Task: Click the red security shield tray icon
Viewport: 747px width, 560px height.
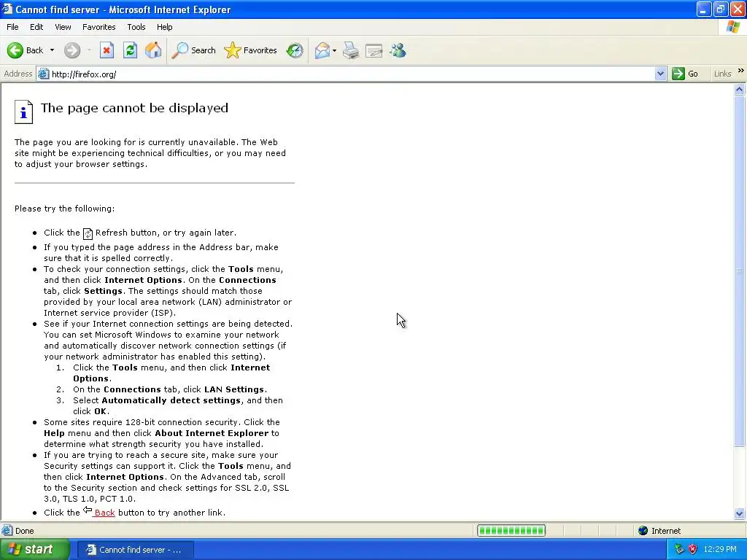Action: coord(693,549)
